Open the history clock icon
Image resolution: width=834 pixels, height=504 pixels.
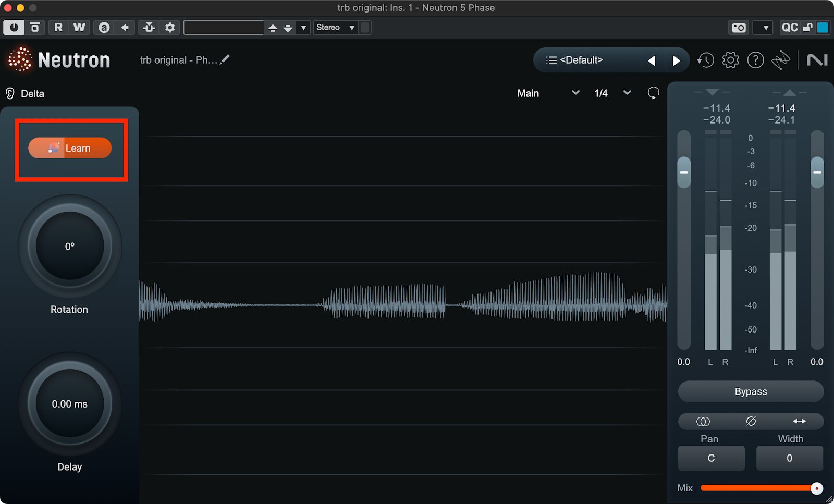point(706,60)
